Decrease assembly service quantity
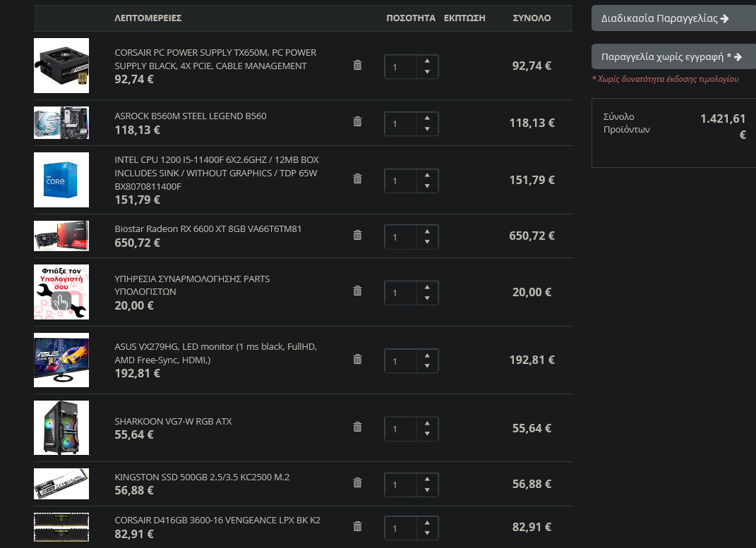The width and height of the screenshot is (756, 548). [427, 298]
